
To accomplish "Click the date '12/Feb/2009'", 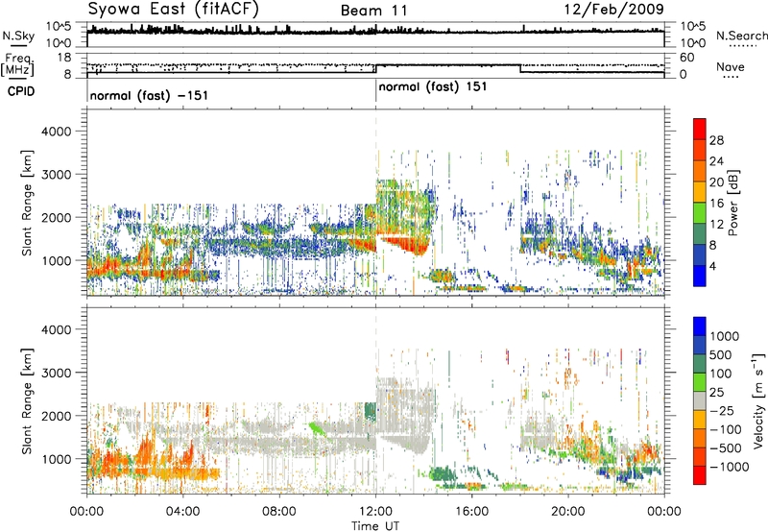I will [x=614, y=10].
